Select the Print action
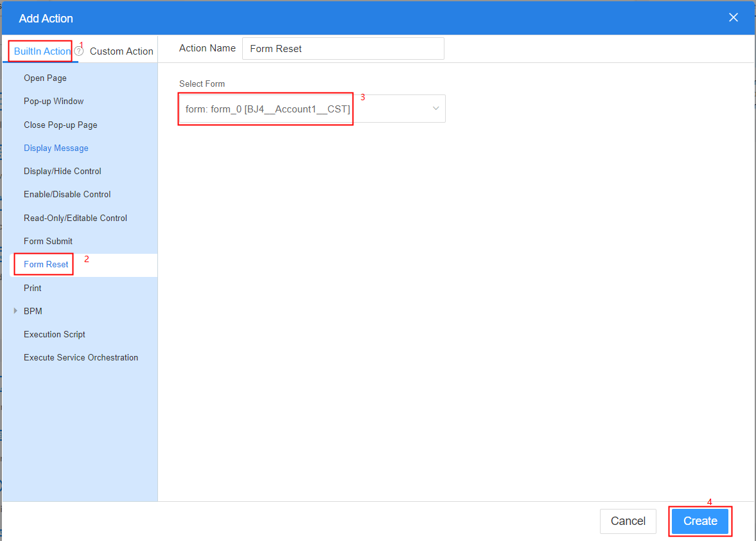This screenshot has width=756, height=541. coord(32,288)
